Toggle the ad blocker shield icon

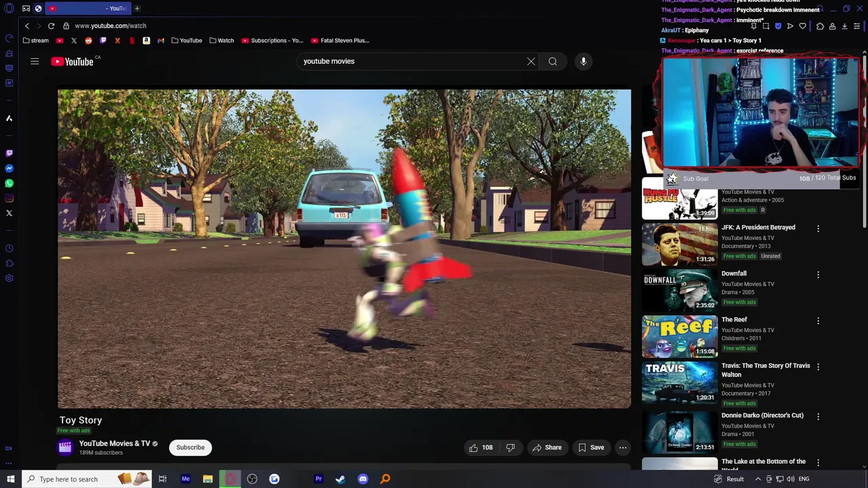coord(778,26)
